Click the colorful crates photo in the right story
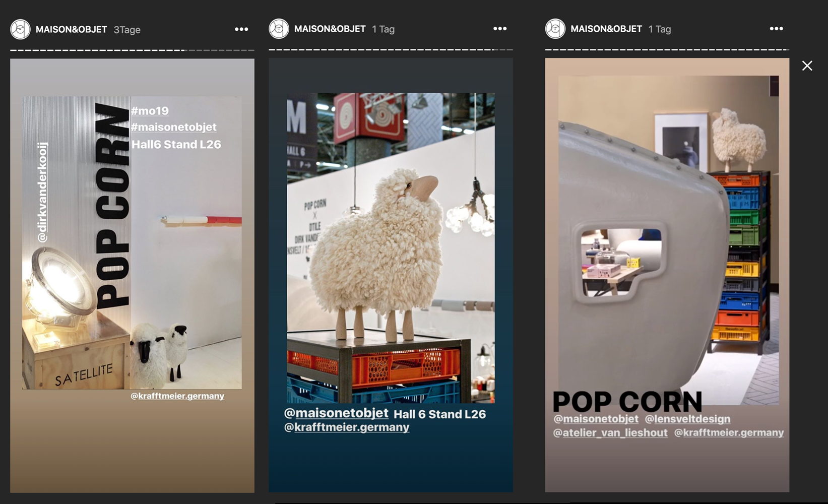The width and height of the screenshot is (828, 504). [x=668, y=240]
